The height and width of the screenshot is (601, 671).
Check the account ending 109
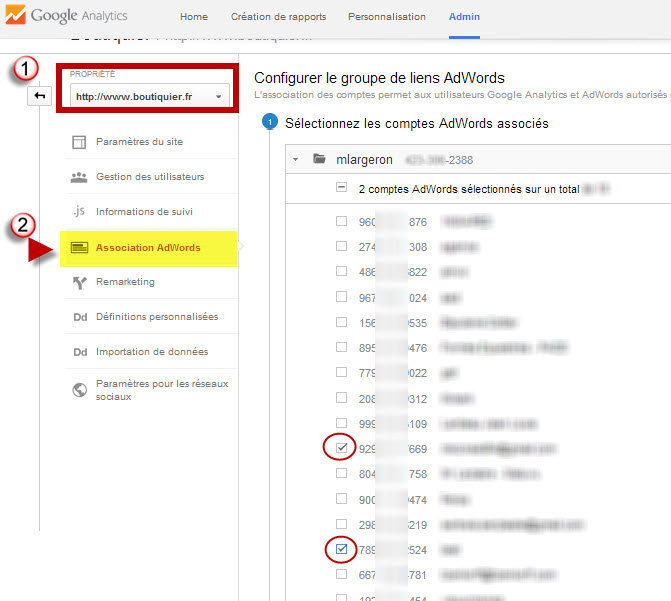[x=341, y=423]
